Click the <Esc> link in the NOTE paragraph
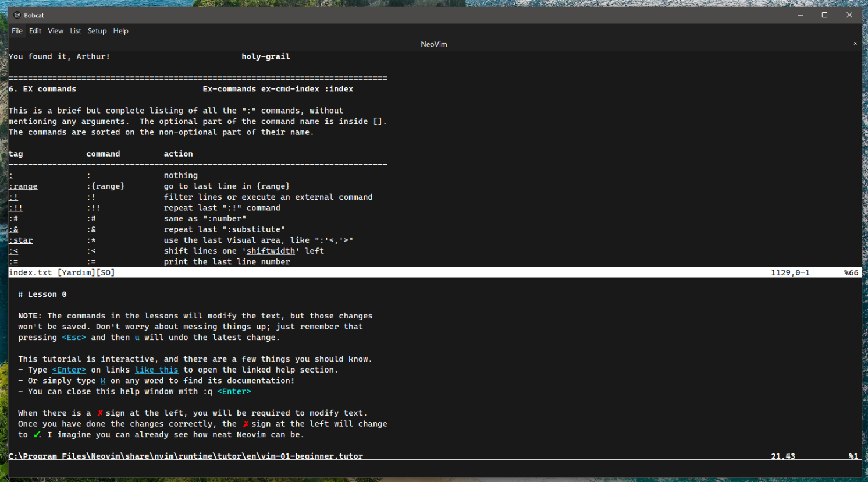This screenshot has height=482, width=868. point(74,338)
